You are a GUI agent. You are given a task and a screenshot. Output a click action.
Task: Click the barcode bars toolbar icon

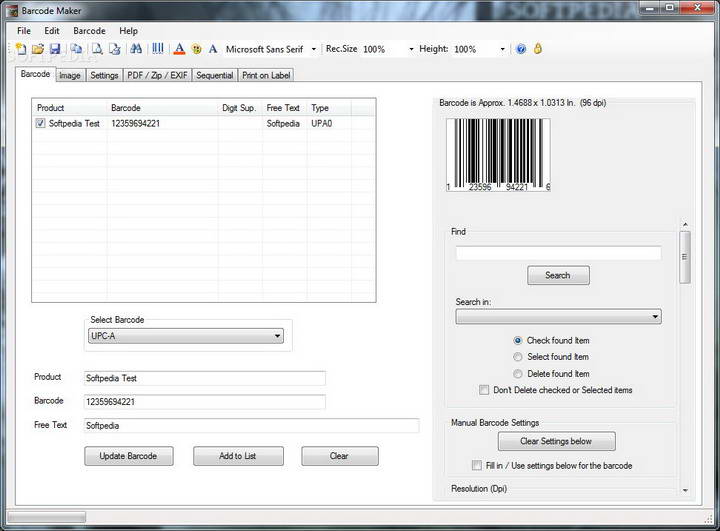(x=158, y=49)
